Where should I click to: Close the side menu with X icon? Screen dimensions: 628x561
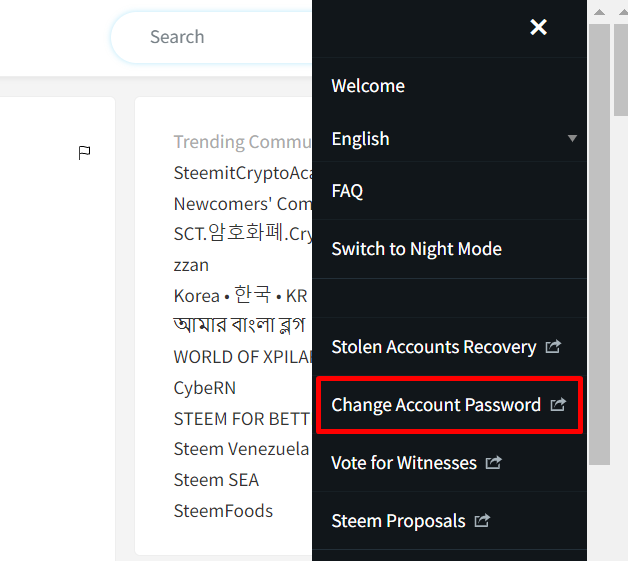[x=538, y=27]
